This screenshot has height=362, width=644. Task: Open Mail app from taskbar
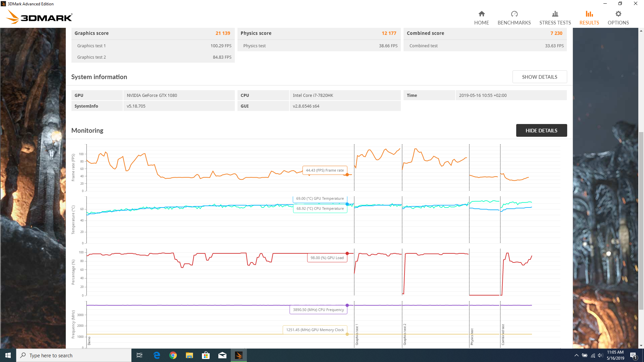222,355
